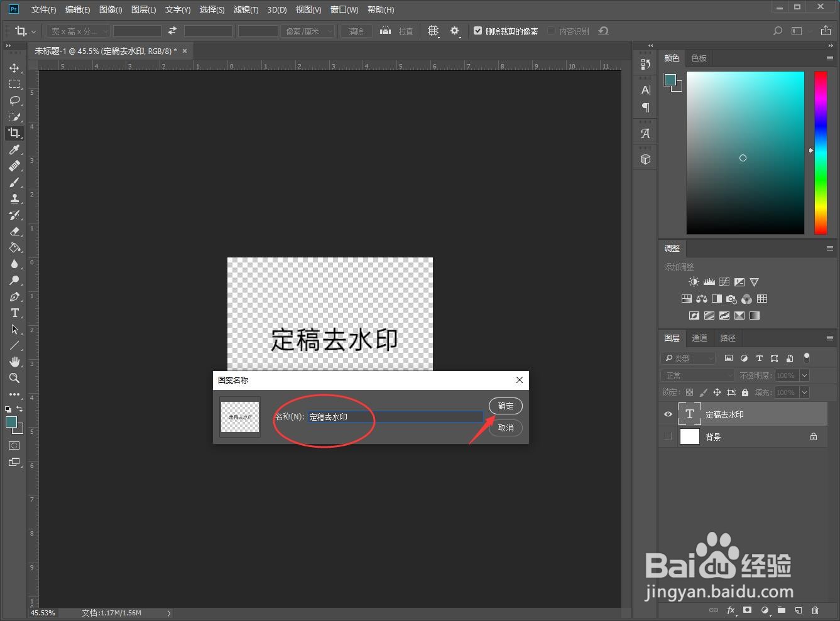
Task: Open the 图层(L) menu
Action: 143,9
